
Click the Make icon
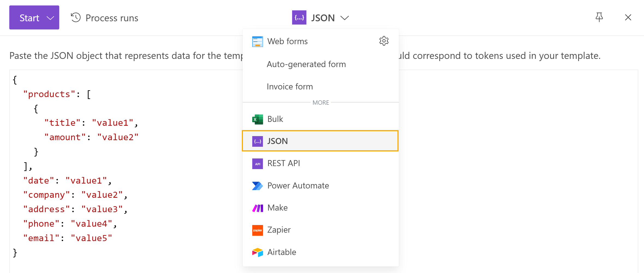coord(257,208)
